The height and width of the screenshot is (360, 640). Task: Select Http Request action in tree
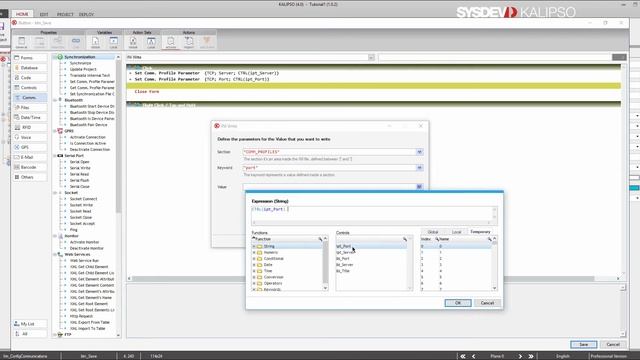(x=81, y=316)
